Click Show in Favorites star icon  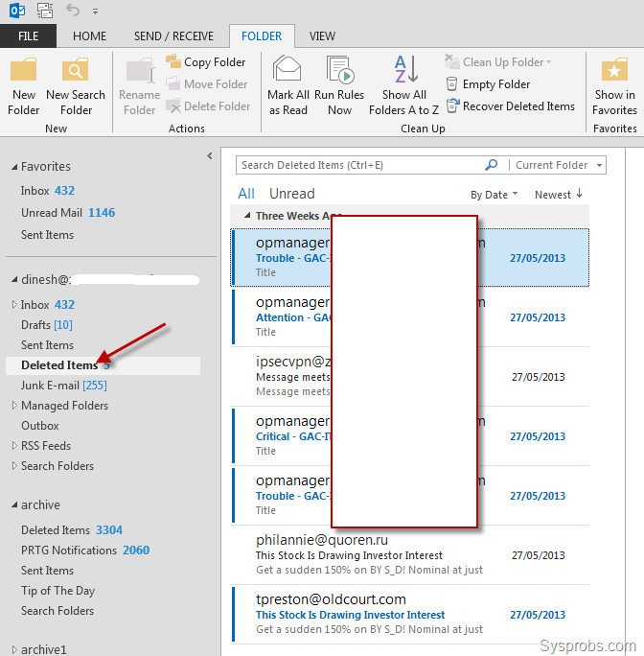(614, 72)
